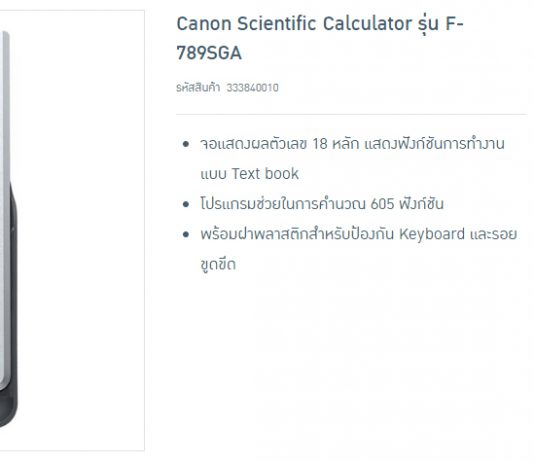The height and width of the screenshot is (462, 534).
Task: Click the dark gray calculator cover edge
Action: coord(13,306)
